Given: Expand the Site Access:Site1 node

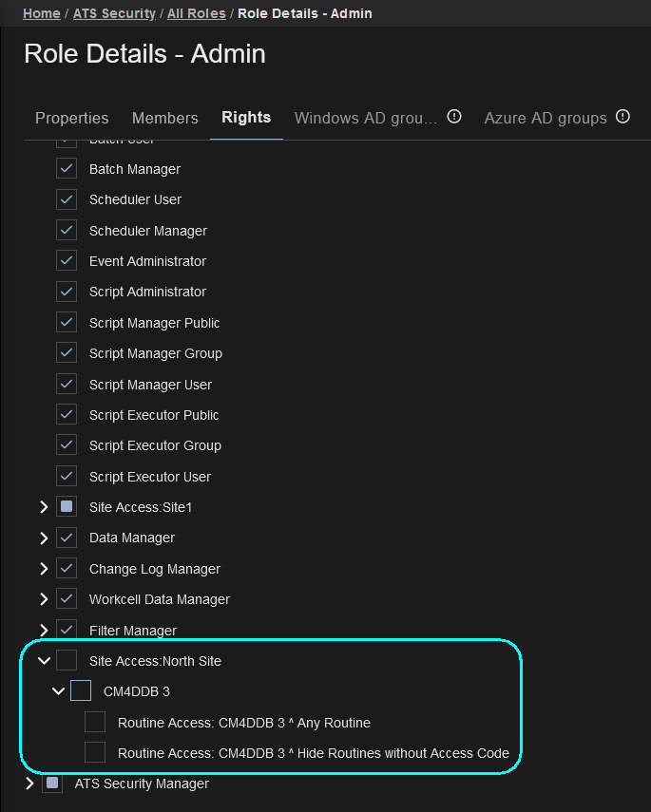Looking at the screenshot, I should 44,507.
